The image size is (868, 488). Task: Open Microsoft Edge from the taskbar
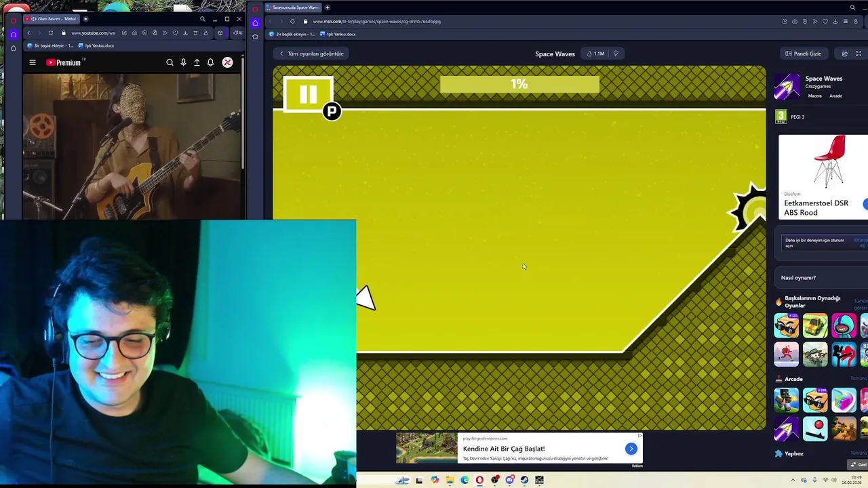pos(465,480)
